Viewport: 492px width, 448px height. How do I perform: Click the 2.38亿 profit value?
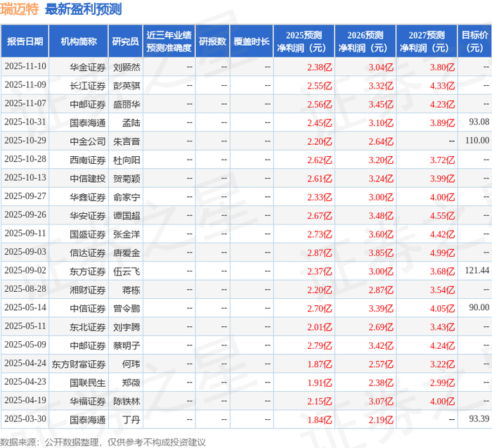click(x=319, y=68)
